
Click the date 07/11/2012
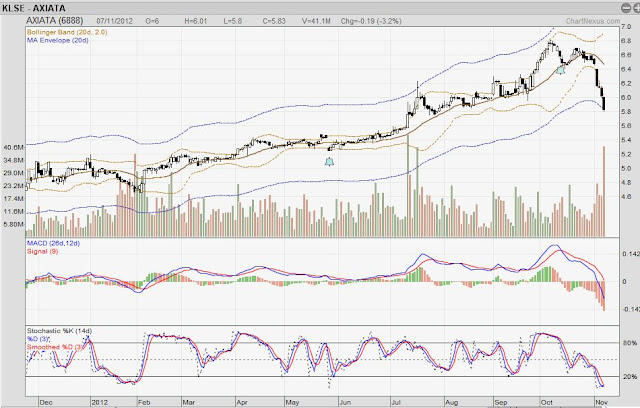(x=115, y=21)
